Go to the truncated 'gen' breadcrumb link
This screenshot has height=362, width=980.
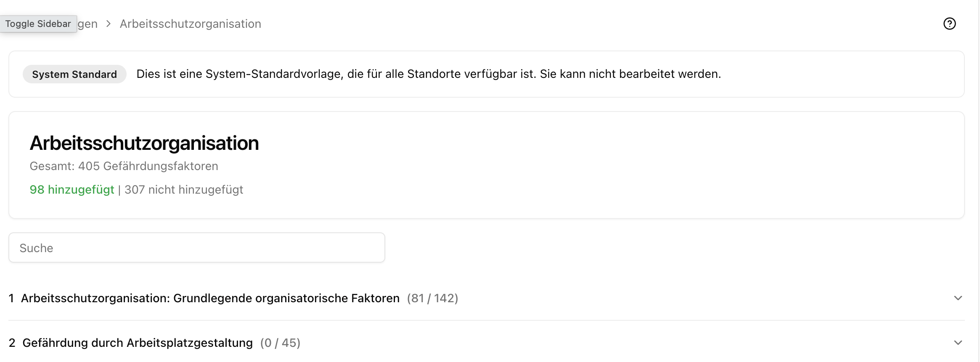[x=87, y=24]
